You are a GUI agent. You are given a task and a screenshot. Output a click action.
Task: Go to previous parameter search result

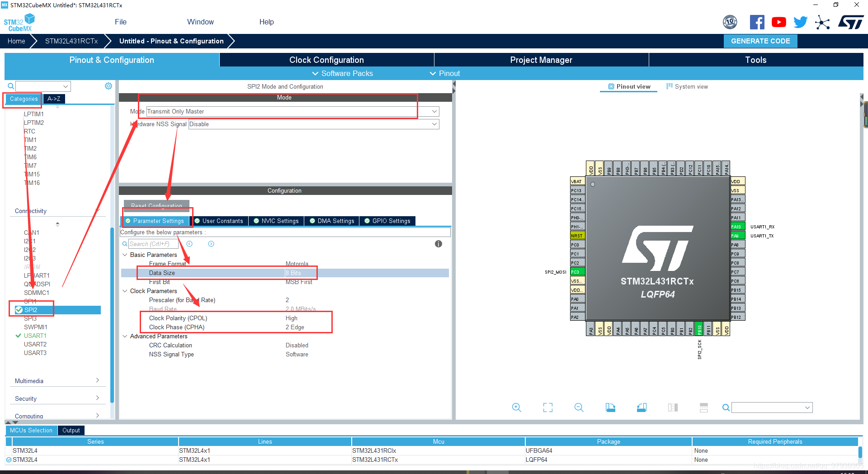(189, 244)
